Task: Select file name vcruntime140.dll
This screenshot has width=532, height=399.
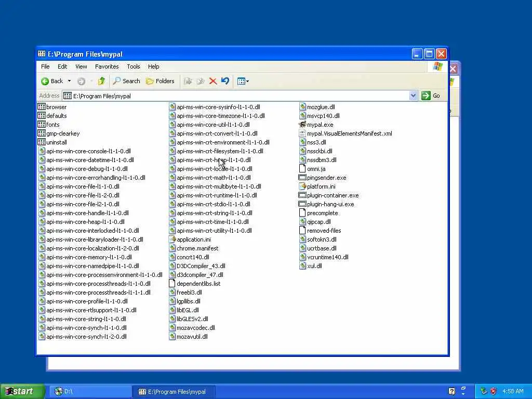Action: click(x=328, y=257)
